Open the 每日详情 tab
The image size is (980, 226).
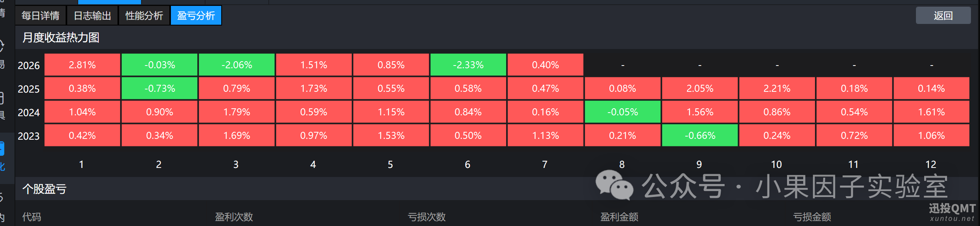coord(40,16)
